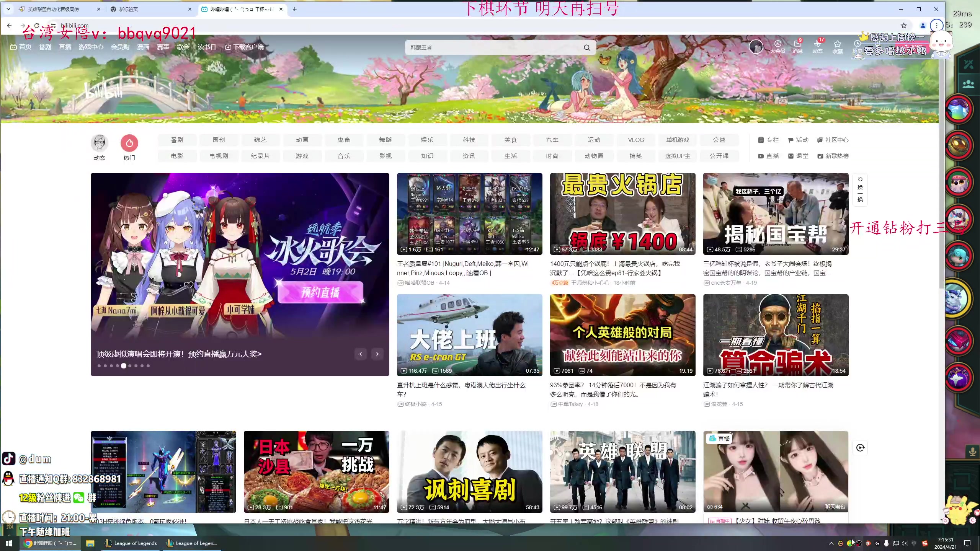This screenshot has width=980, height=551.
Task: Click the OBS icon in the system tray
Action: coord(859,543)
